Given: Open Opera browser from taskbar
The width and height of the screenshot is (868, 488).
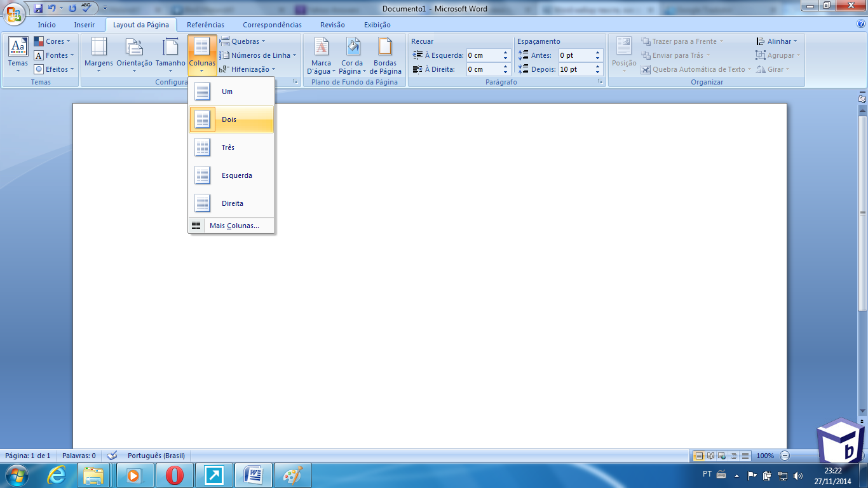Looking at the screenshot, I should [175, 475].
